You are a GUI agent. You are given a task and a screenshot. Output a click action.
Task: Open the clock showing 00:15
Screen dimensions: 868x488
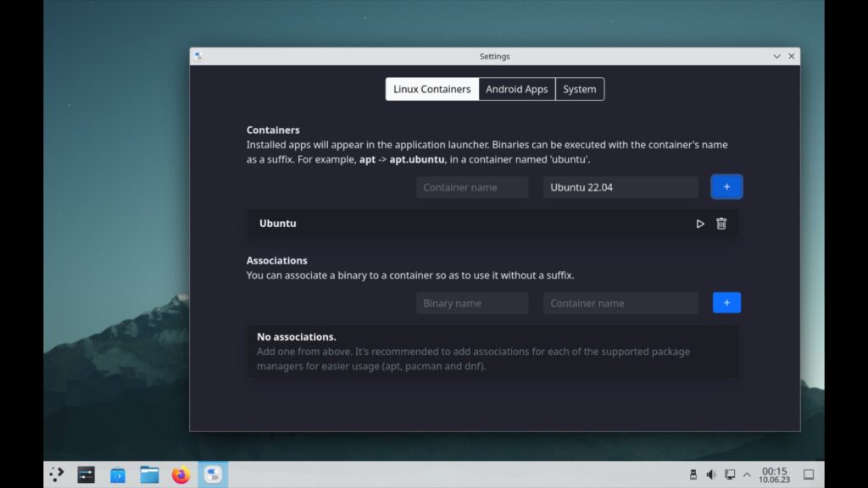[x=774, y=474]
